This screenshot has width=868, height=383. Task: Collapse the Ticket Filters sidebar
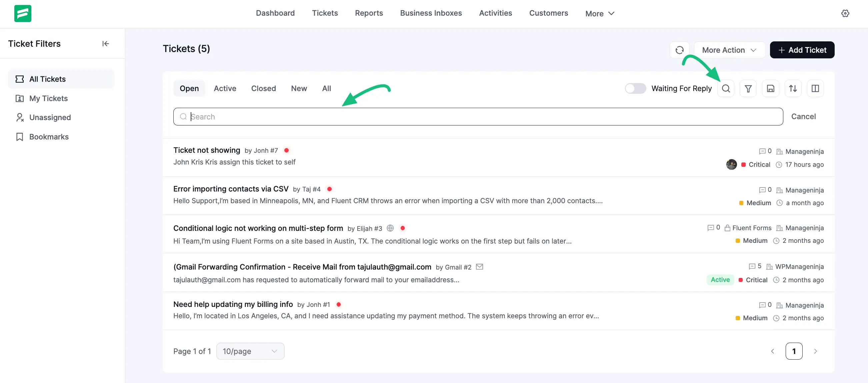(x=105, y=43)
